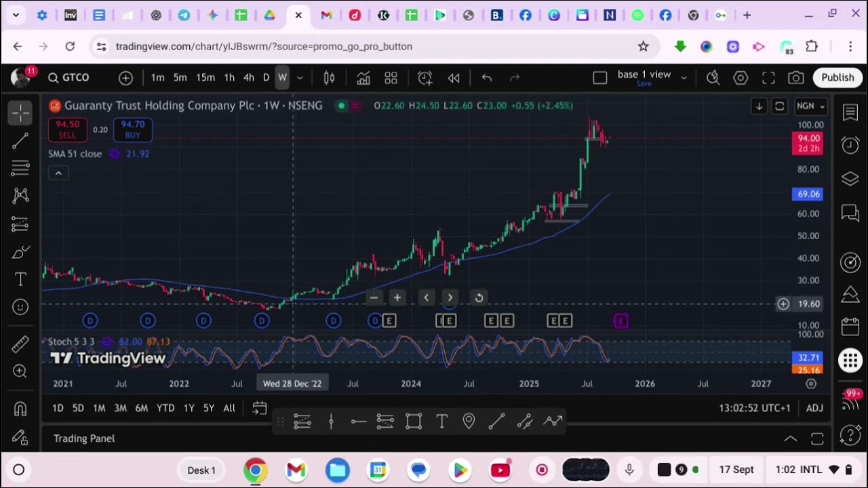Switch to the 1h timeframe

pyautogui.click(x=229, y=78)
